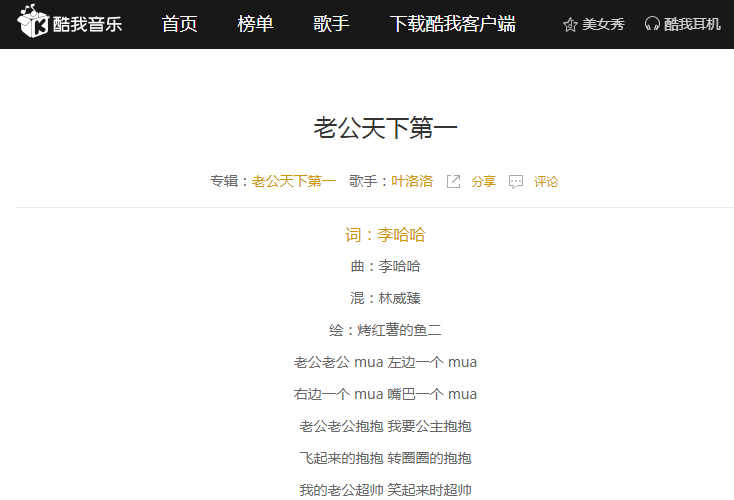
Task: Click the share arrow icon
Action: [454, 182]
